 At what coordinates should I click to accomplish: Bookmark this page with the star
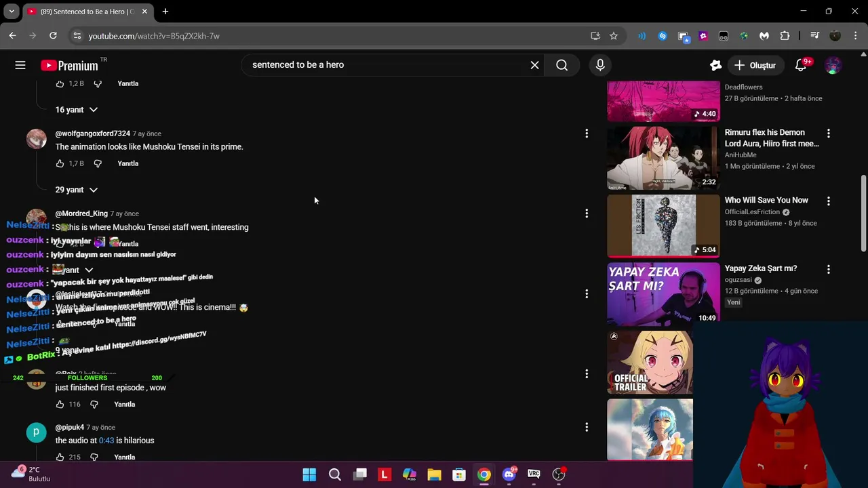point(614,36)
